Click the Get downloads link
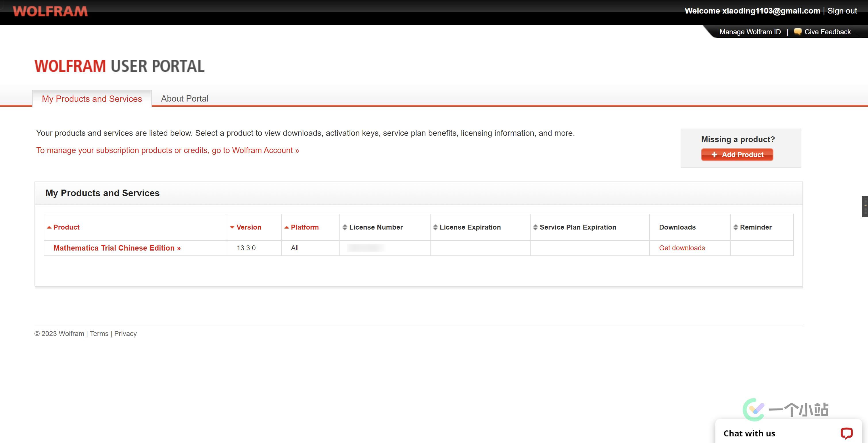This screenshot has height=443, width=868. tap(682, 248)
